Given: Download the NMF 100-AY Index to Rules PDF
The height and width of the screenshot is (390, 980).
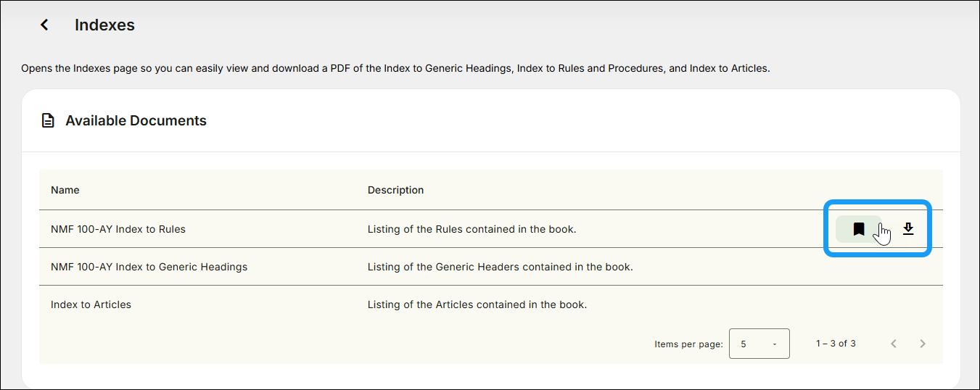Looking at the screenshot, I should pos(908,229).
